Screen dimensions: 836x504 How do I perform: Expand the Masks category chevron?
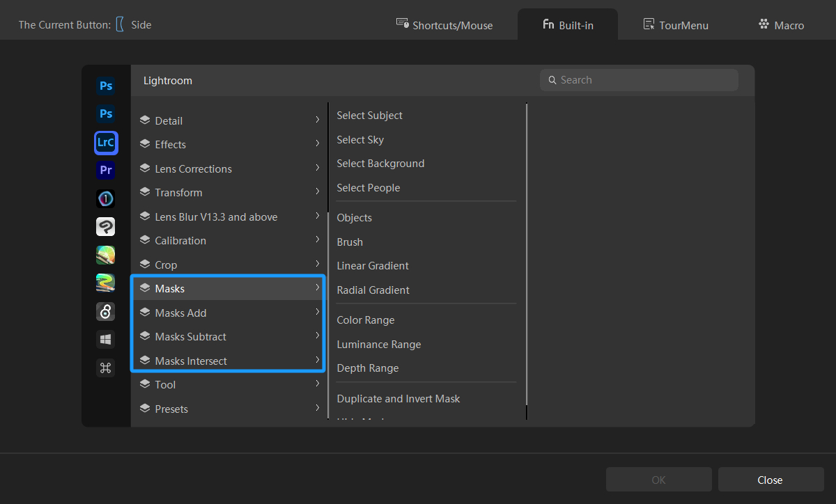click(x=317, y=288)
